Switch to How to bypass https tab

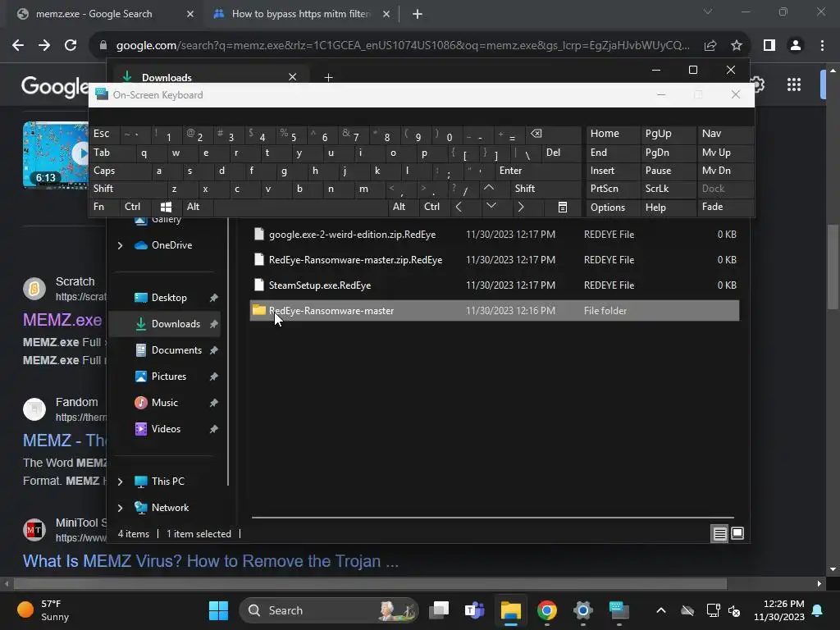point(301,14)
